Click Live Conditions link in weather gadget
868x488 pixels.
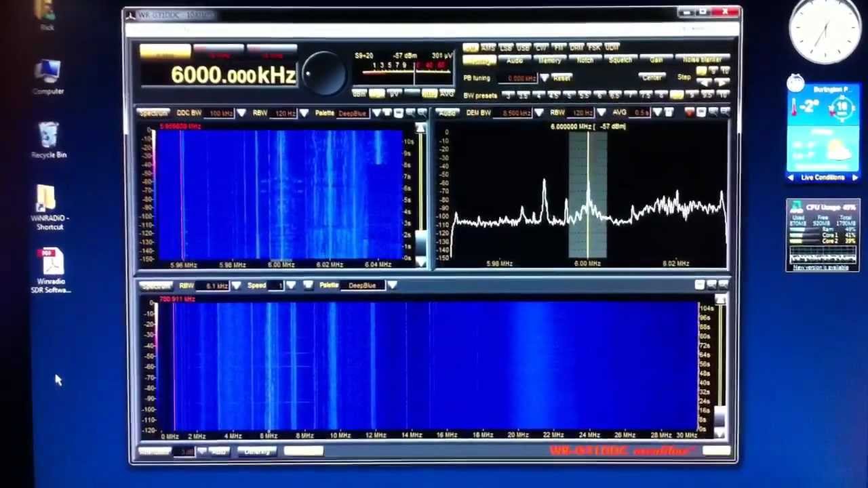coord(823,178)
